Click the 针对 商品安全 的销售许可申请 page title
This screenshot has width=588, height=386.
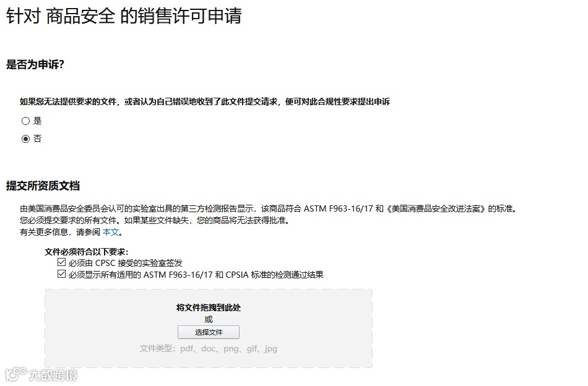[124, 16]
